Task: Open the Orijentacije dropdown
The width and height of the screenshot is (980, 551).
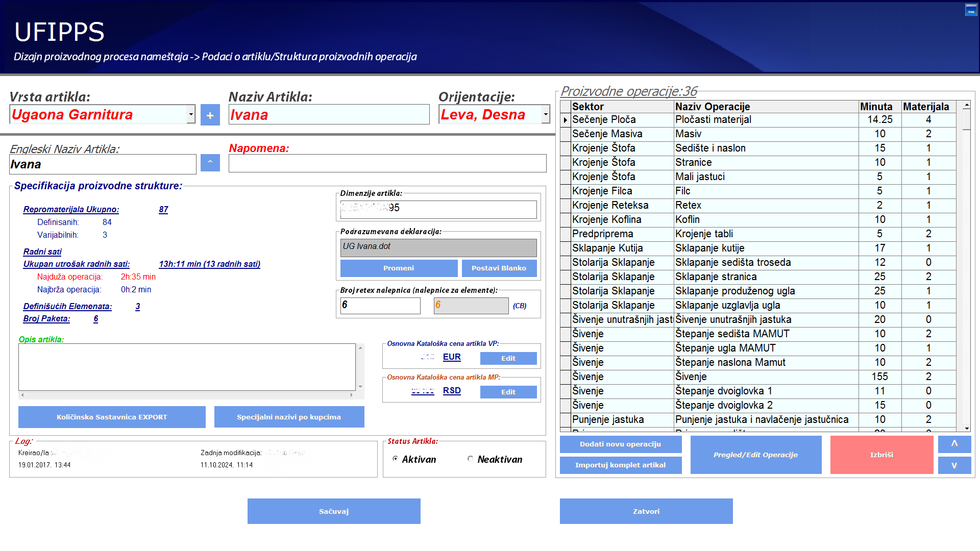Action: [546, 114]
